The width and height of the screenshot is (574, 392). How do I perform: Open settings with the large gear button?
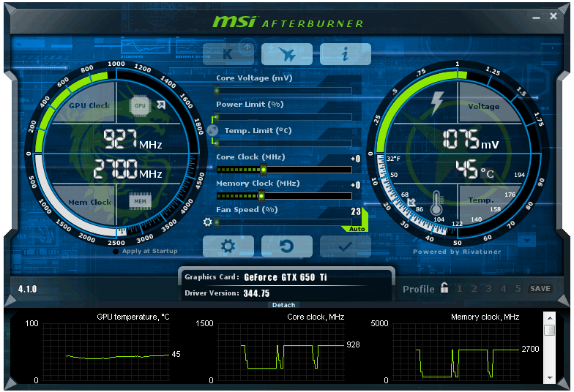click(228, 246)
